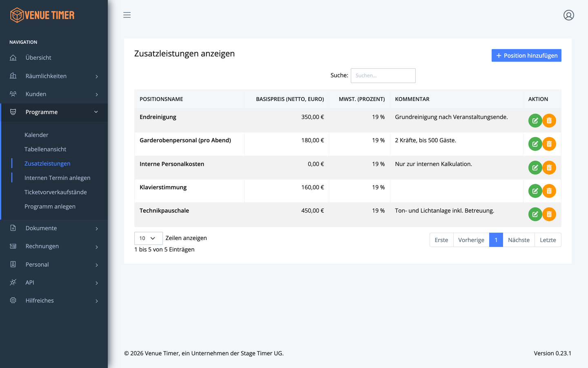Go to Vorherige page
The width and height of the screenshot is (588, 368).
click(471, 240)
